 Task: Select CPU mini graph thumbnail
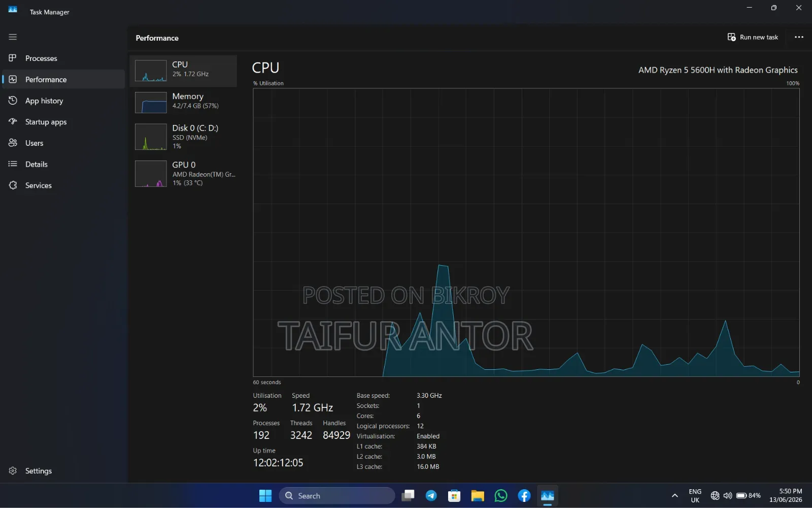click(x=151, y=71)
